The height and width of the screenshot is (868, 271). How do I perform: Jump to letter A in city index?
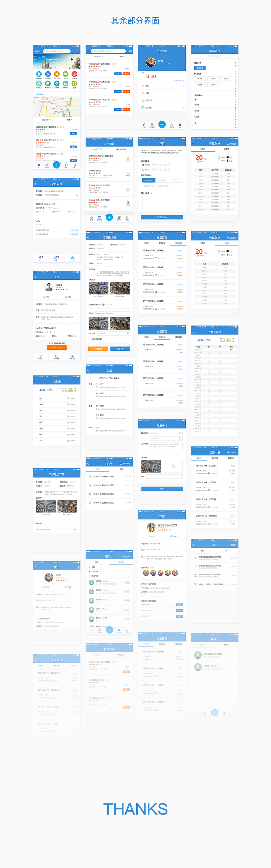click(235, 63)
